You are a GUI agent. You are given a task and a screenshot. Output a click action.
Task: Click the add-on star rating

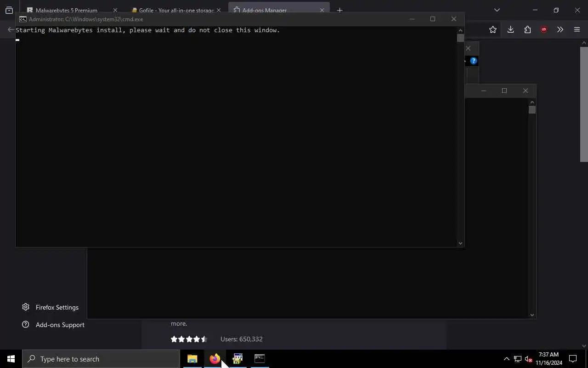(189, 339)
